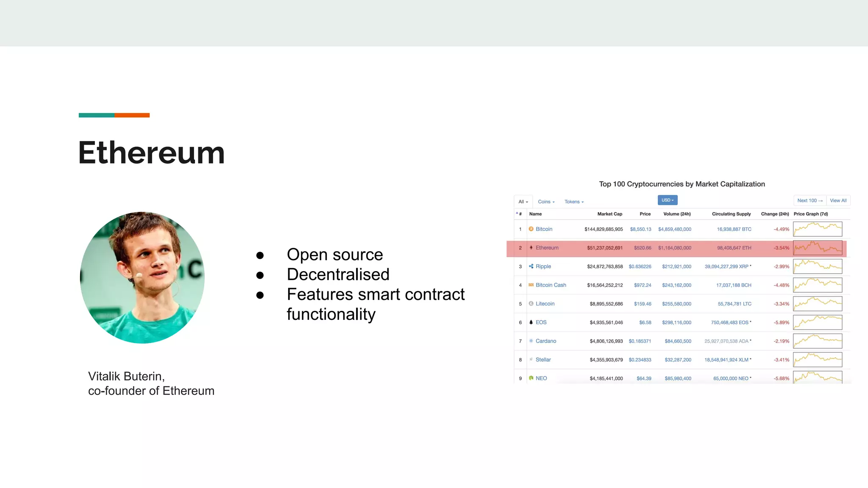The image size is (868, 488).
Task: Click the Bitcoin coin logo icon
Action: point(531,229)
